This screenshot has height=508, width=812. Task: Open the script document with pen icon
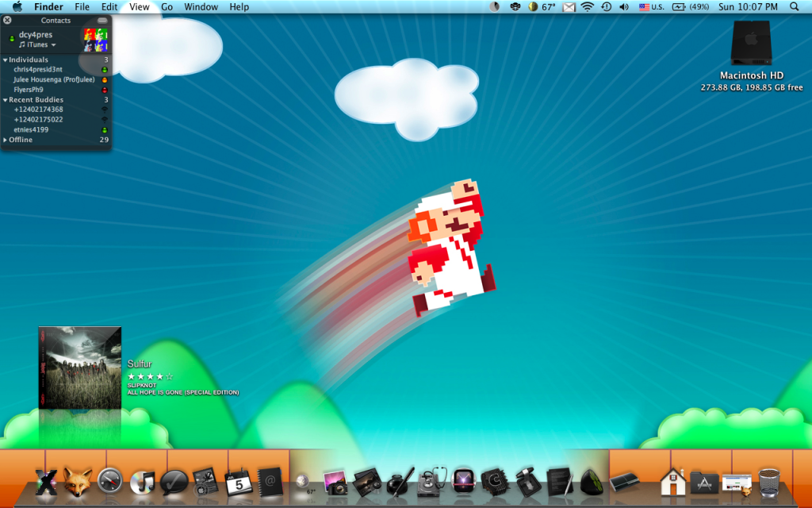(560, 482)
